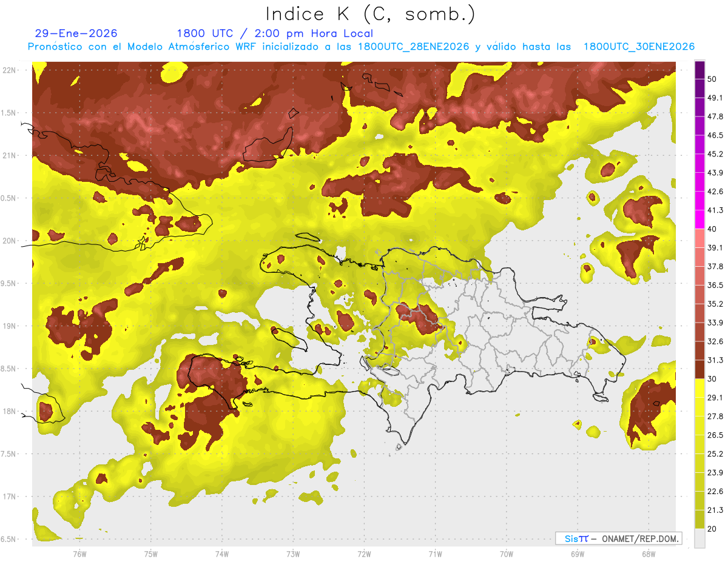Viewport: 728px width, 562px height.
Task: Click the salmon swatch between 39.1 and 40
Action: click(x=699, y=238)
